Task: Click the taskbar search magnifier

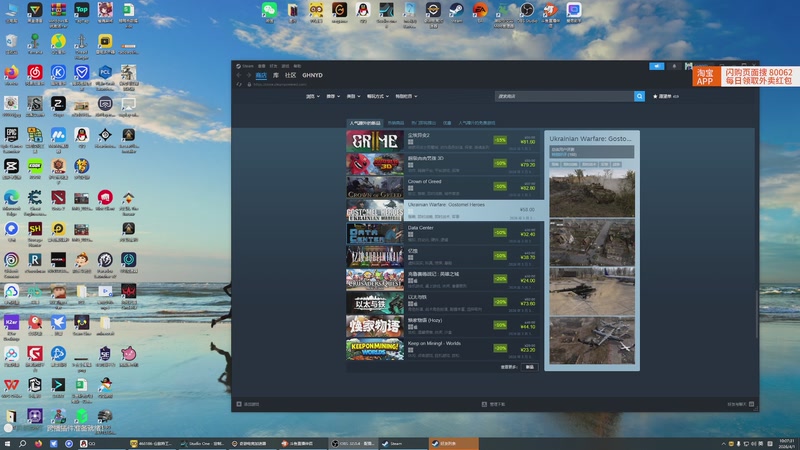Action: click(x=22, y=443)
